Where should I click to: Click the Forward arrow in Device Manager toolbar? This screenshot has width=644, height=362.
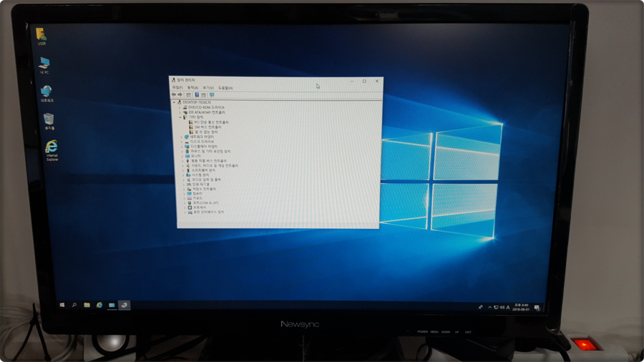coord(180,94)
